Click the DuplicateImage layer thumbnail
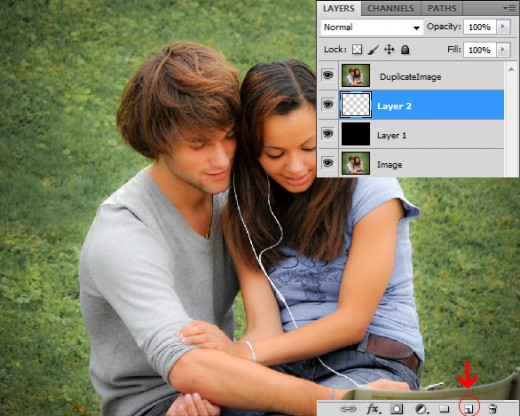Screen dimensions: 520x416 coord(356,75)
